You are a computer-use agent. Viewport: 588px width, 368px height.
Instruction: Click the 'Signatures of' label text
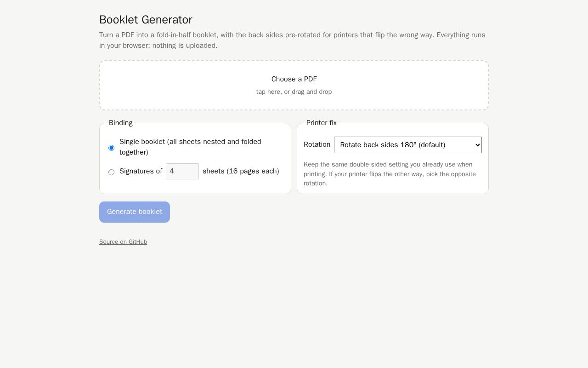pyautogui.click(x=141, y=171)
